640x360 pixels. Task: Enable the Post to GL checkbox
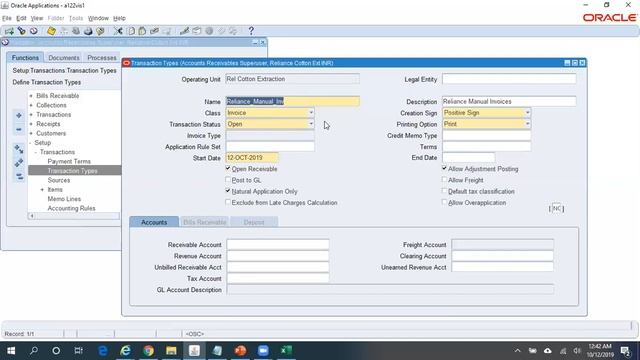pyautogui.click(x=228, y=180)
